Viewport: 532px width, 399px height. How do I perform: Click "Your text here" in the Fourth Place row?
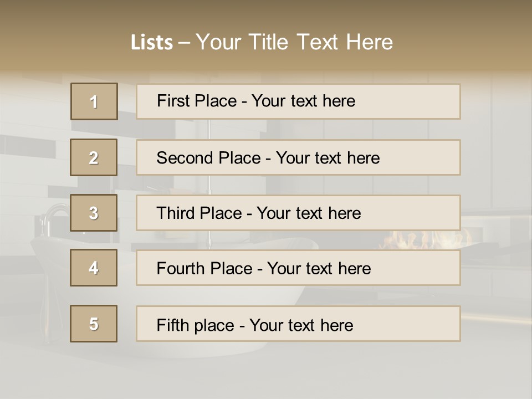point(319,269)
